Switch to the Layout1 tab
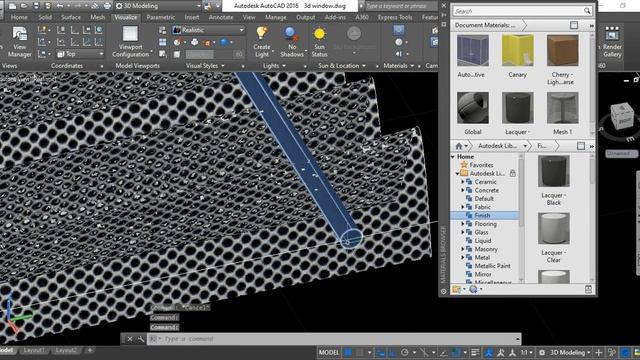The image size is (640, 360). pos(34,350)
